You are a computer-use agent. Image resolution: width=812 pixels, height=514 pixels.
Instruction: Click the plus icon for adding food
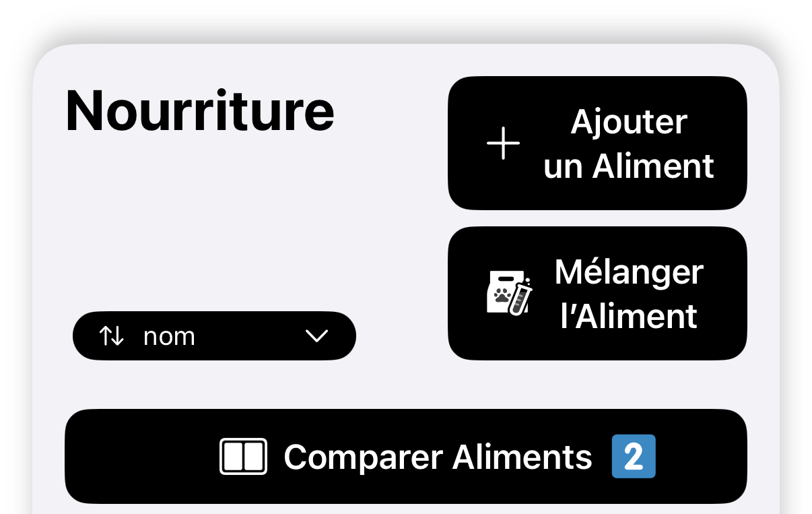503,144
